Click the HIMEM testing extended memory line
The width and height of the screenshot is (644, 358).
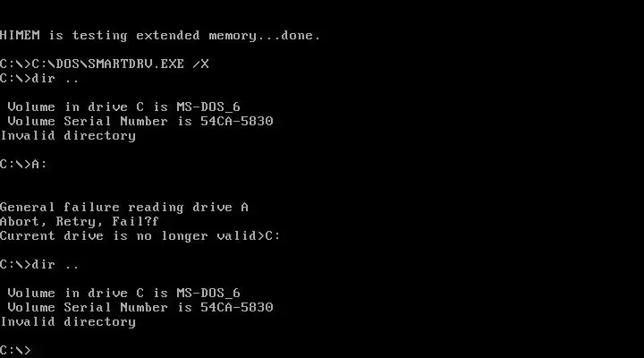(160, 36)
